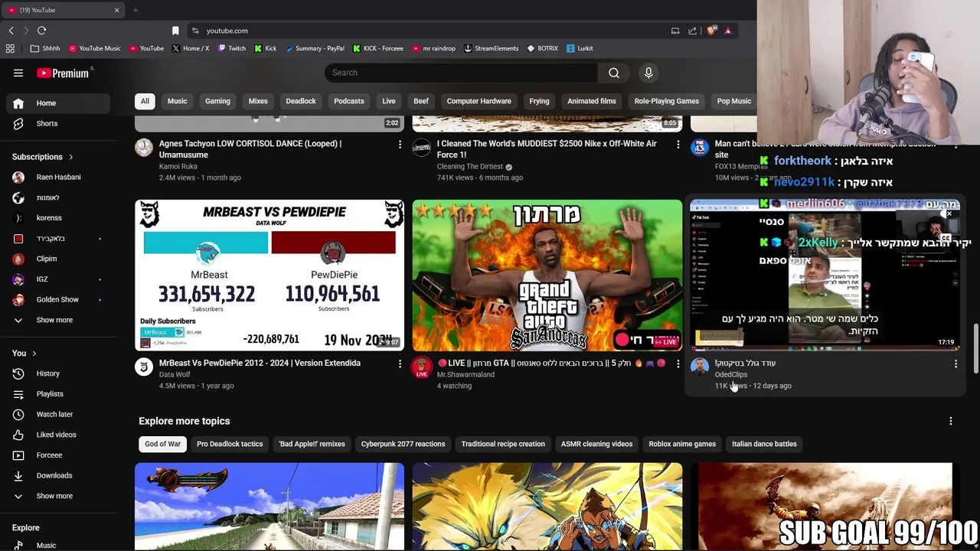The height and width of the screenshot is (551, 980).
Task: Select Pro Deadlock tactics topic chip
Action: click(230, 444)
